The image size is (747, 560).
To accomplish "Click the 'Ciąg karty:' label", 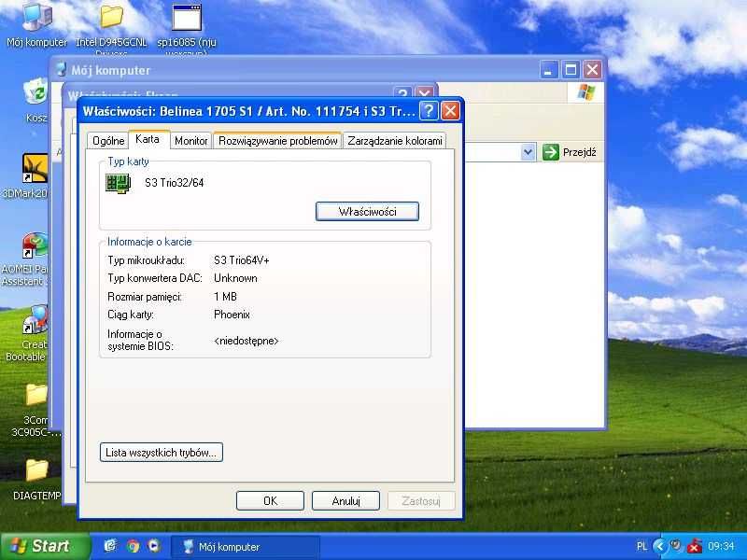I will pos(131,315).
